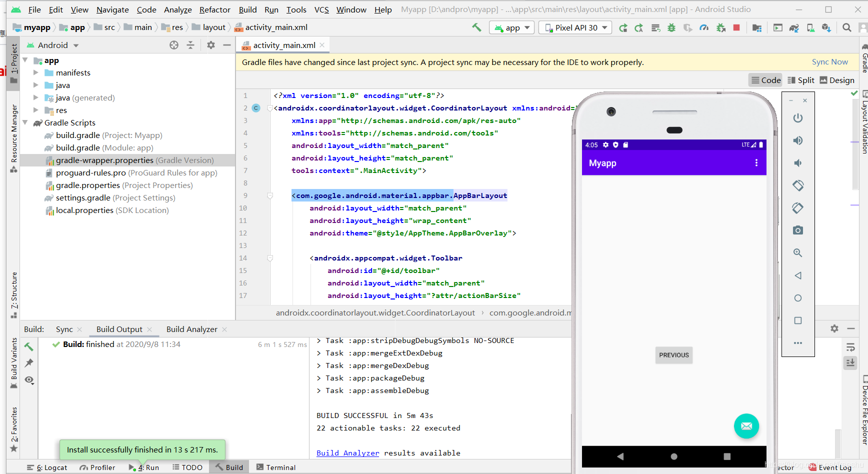Expand the manifests folder

36,72
